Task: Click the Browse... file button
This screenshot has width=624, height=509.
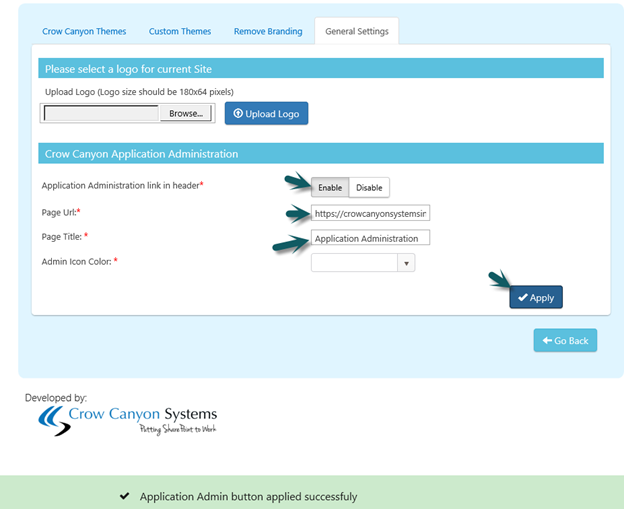Action: coord(185,113)
